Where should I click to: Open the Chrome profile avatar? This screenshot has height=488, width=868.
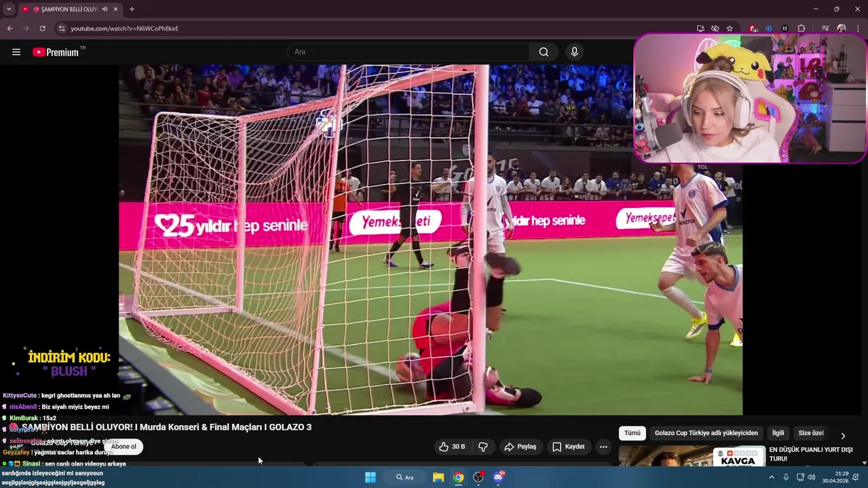pos(842,28)
